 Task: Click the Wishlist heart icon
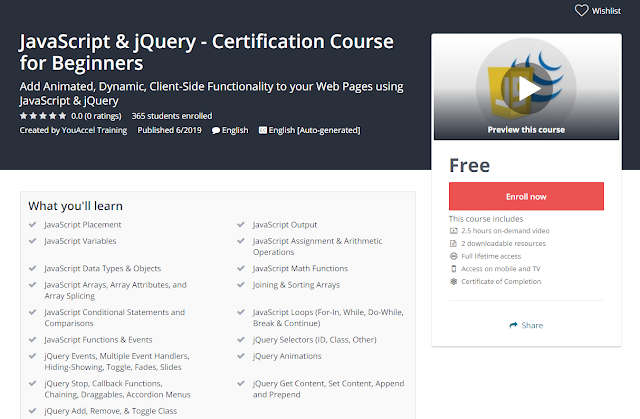(x=582, y=11)
